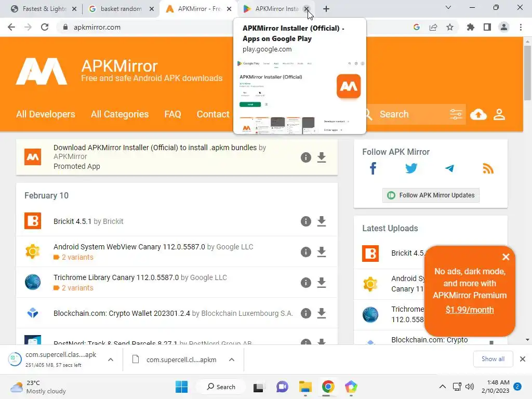
Task: Open All Developers menu item
Action: (x=46, y=114)
